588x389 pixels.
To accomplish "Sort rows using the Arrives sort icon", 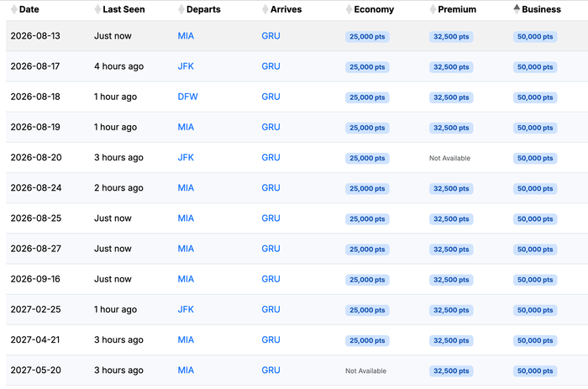I will (265, 9).
